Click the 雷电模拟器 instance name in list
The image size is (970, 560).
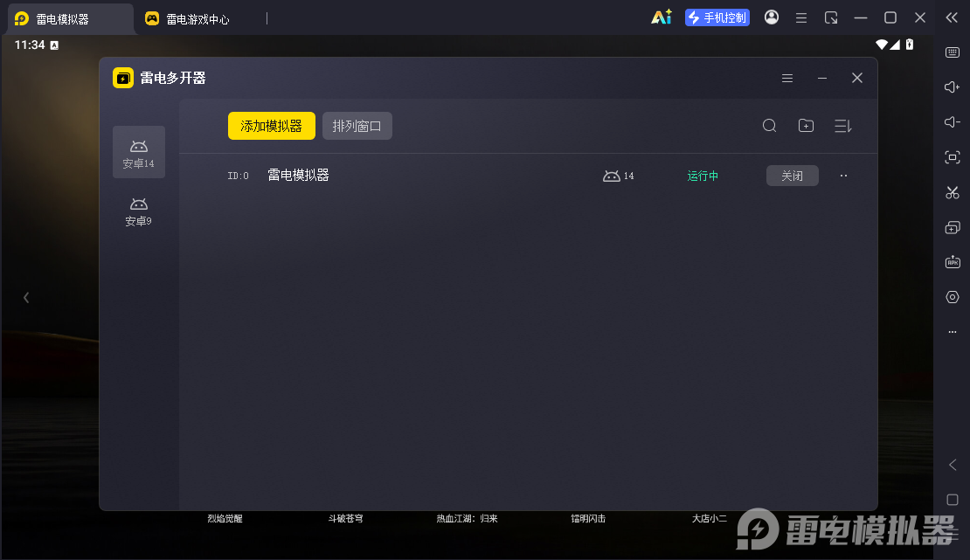298,175
